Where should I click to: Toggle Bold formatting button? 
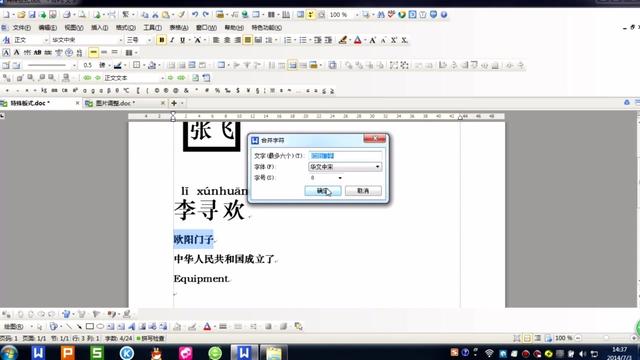[161, 40]
